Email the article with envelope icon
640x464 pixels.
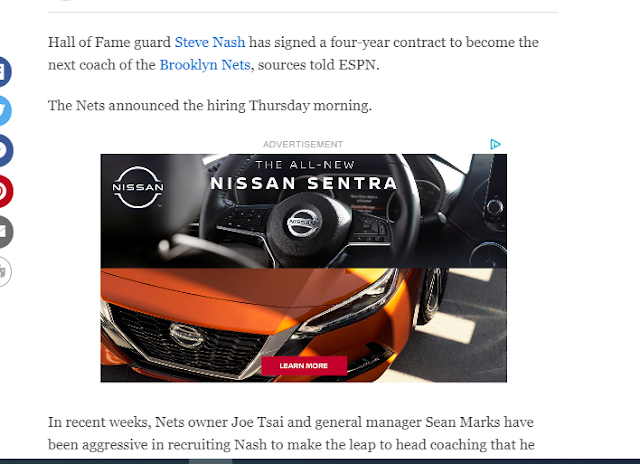click(4, 231)
